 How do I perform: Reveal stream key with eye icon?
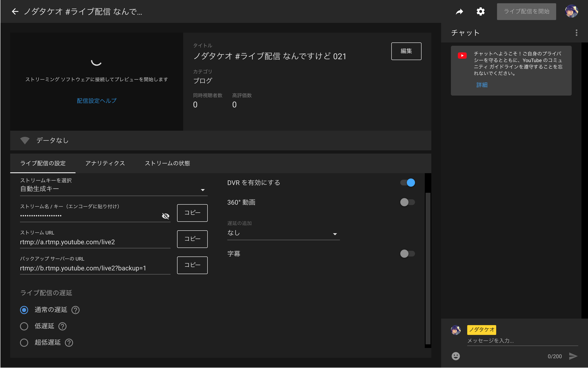[166, 216]
